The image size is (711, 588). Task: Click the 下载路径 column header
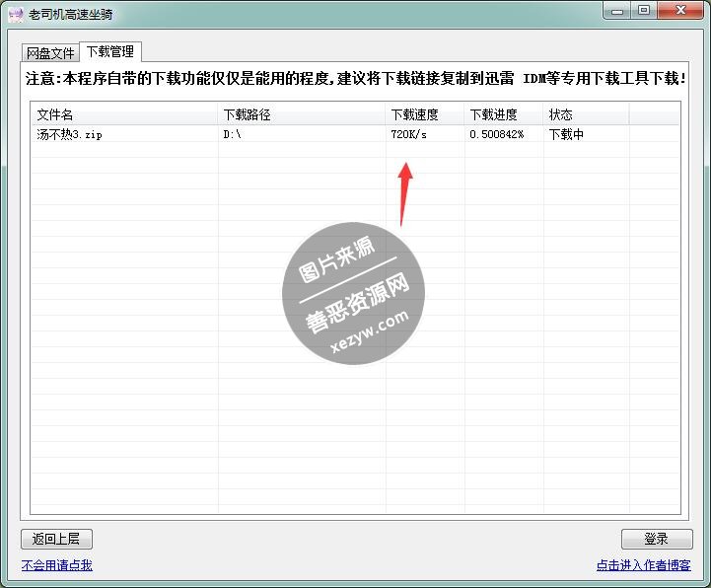tap(302, 114)
